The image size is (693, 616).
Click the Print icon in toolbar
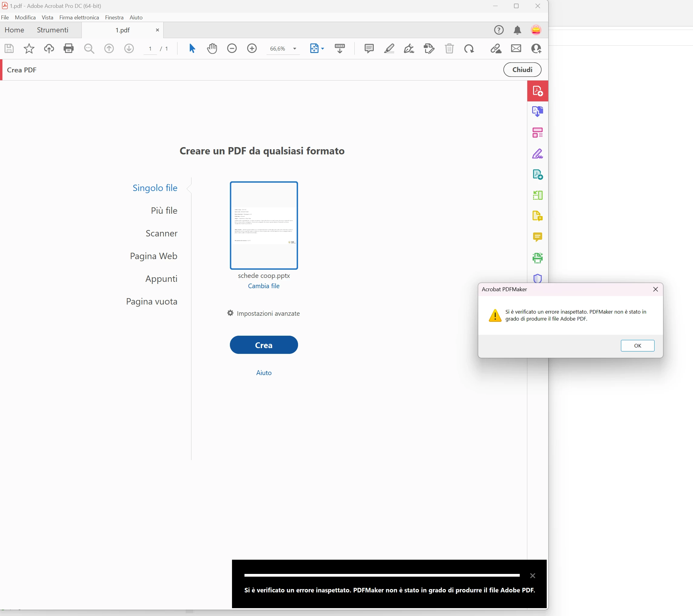pos(68,48)
